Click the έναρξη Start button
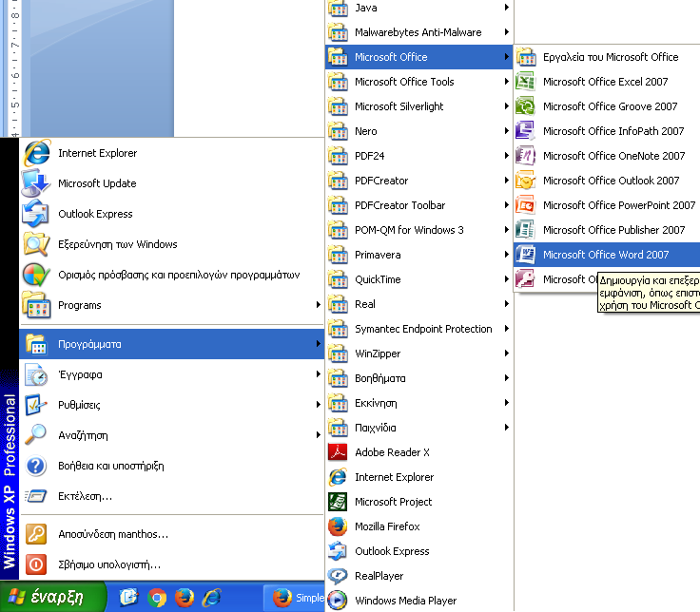 (x=52, y=597)
